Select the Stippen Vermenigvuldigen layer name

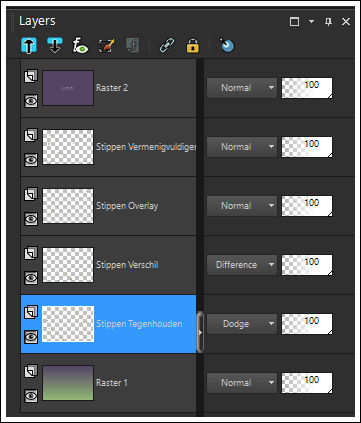point(146,147)
